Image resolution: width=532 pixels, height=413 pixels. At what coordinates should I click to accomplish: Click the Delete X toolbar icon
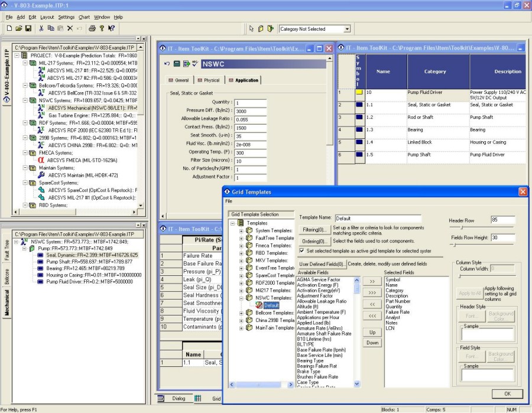pyautogui.click(x=70, y=28)
